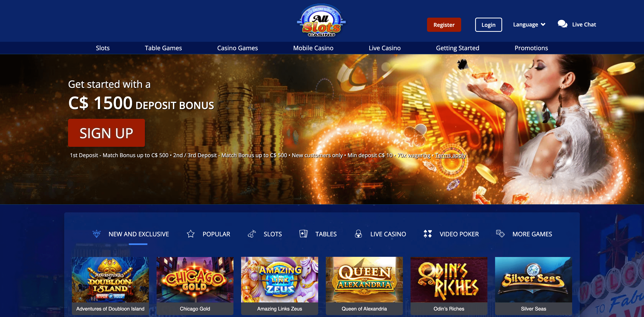Image resolution: width=644 pixels, height=317 pixels.
Task: Click the card suits icon for Video Poker
Action: (428, 234)
